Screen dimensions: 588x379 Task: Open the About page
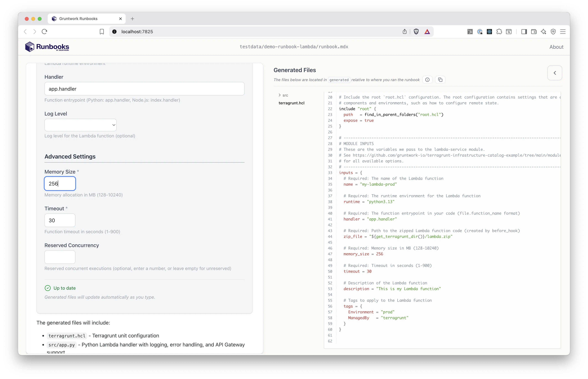pyautogui.click(x=556, y=47)
